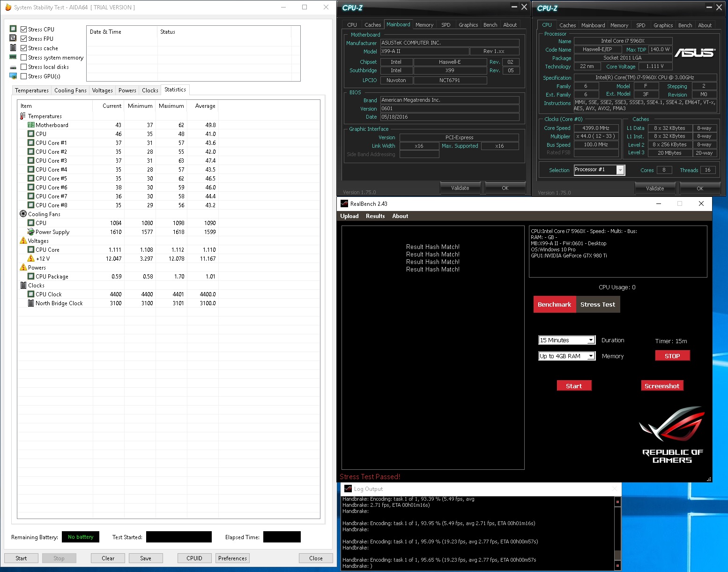Click the CPU Core #1 row icon

[31, 143]
